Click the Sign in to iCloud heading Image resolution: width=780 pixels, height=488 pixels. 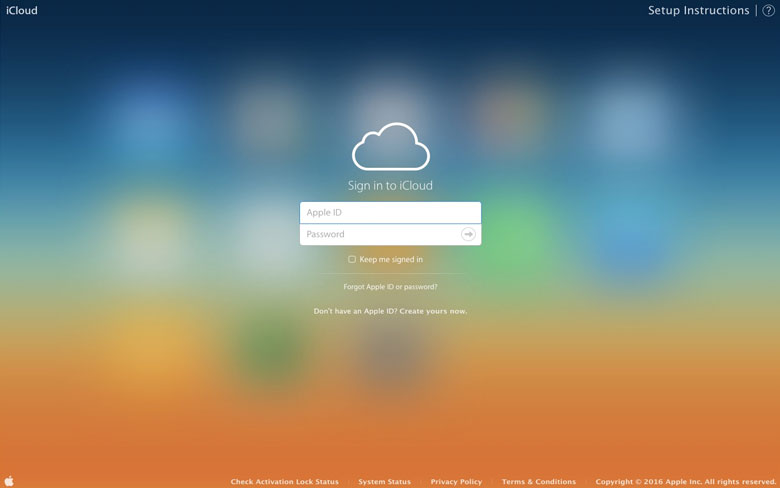click(x=390, y=186)
